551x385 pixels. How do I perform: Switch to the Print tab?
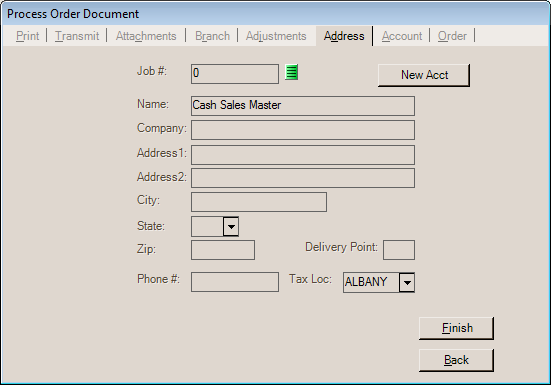point(27,36)
